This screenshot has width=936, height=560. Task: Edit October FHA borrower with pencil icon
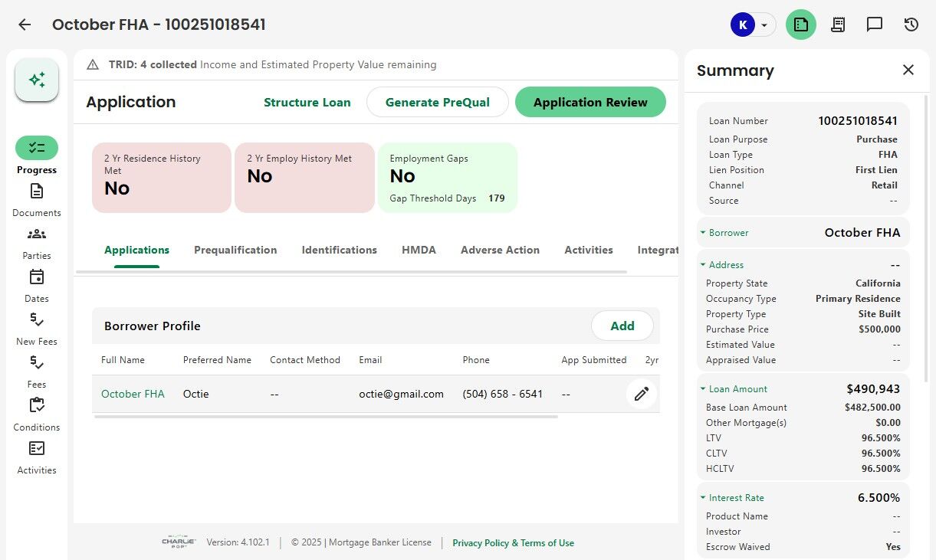(x=642, y=394)
